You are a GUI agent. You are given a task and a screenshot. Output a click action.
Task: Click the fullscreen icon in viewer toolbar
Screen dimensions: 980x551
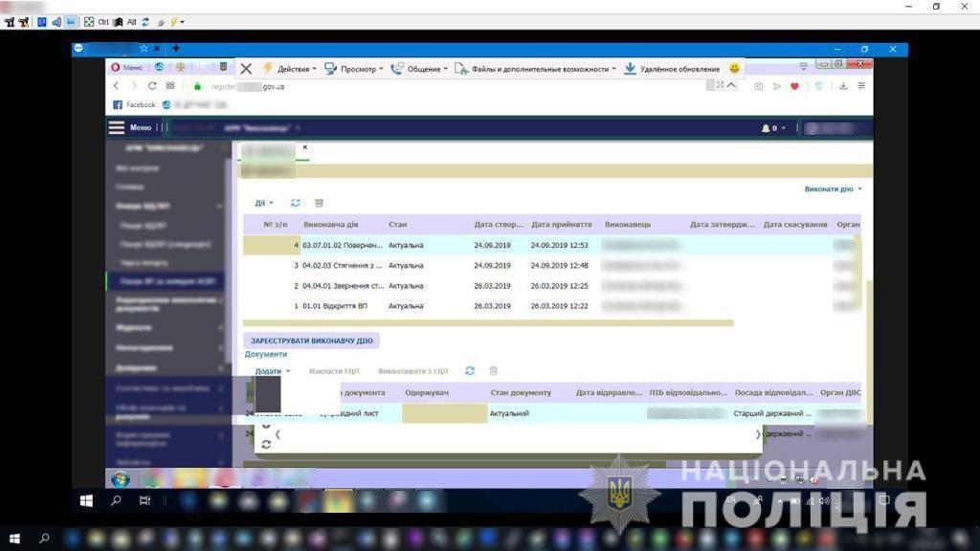tap(89, 22)
